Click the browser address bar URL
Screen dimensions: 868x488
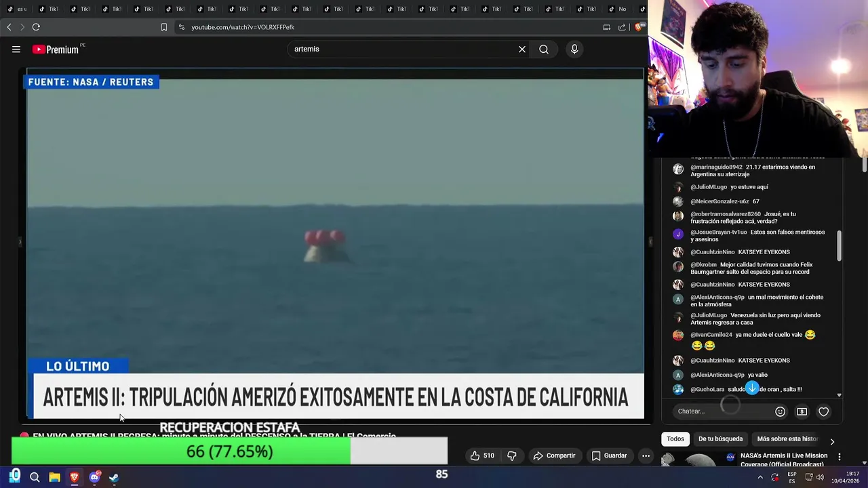click(243, 27)
